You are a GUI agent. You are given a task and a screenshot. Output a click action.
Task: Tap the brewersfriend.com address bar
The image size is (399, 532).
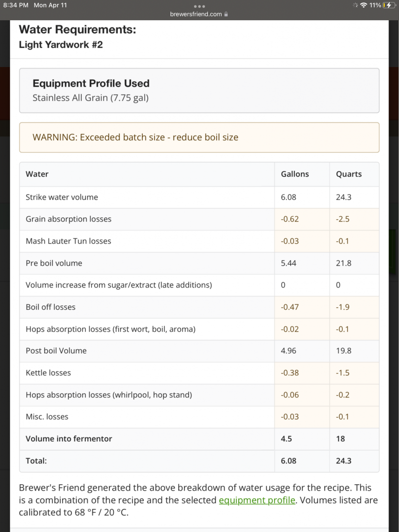(x=196, y=14)
